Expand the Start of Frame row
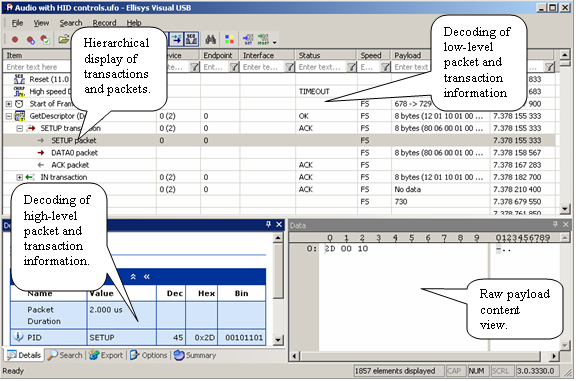576x381 pixels. [x=9, y=104]
